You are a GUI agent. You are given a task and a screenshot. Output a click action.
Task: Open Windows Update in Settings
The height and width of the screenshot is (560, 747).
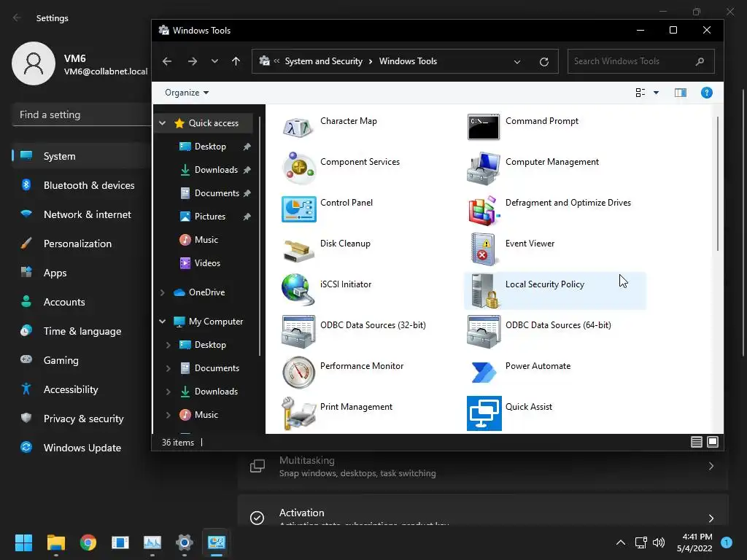click(x=82, y=448)
